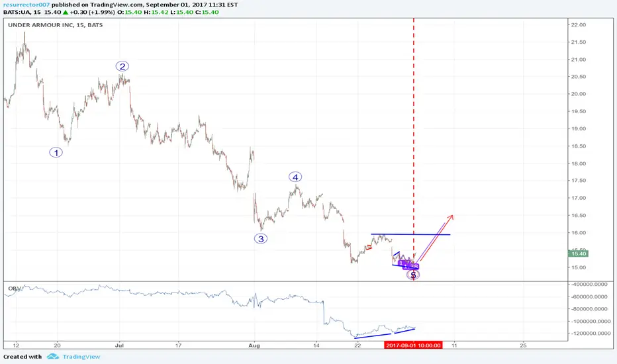This screenshot has height=364, width=617.
Task: Click the 22.00 price axis label
Action: point(579,24)
